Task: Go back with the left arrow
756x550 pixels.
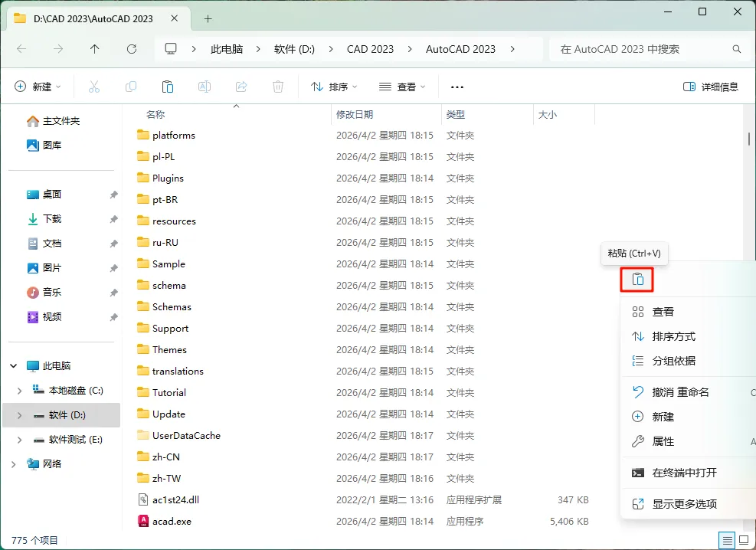Action: tap(21, 49)
